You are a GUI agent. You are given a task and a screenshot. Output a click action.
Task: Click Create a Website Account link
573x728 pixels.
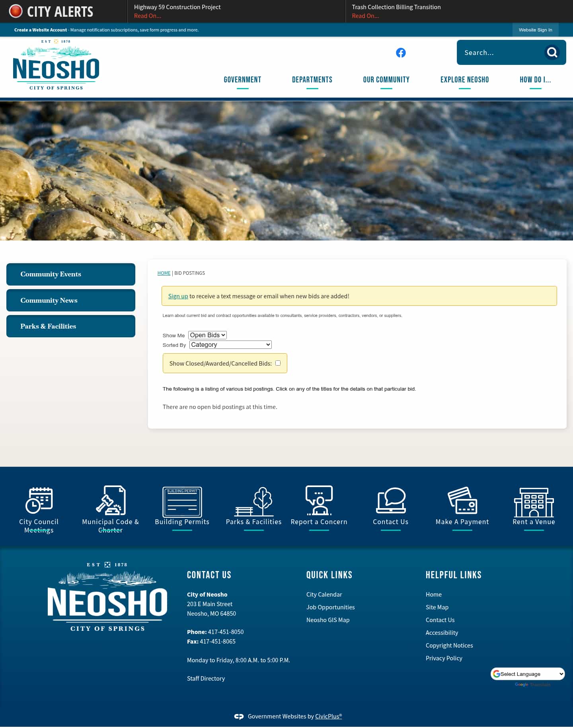click(41, 30)
